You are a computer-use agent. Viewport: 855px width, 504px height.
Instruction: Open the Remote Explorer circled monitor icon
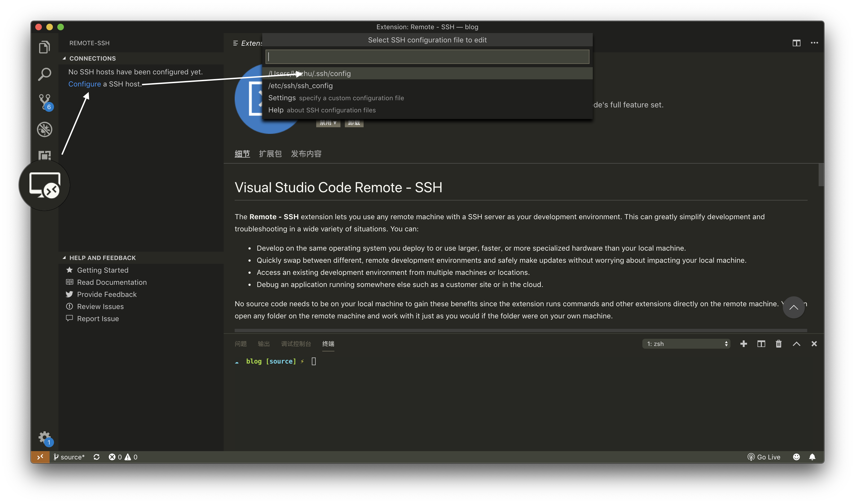[x=45, y=185]
